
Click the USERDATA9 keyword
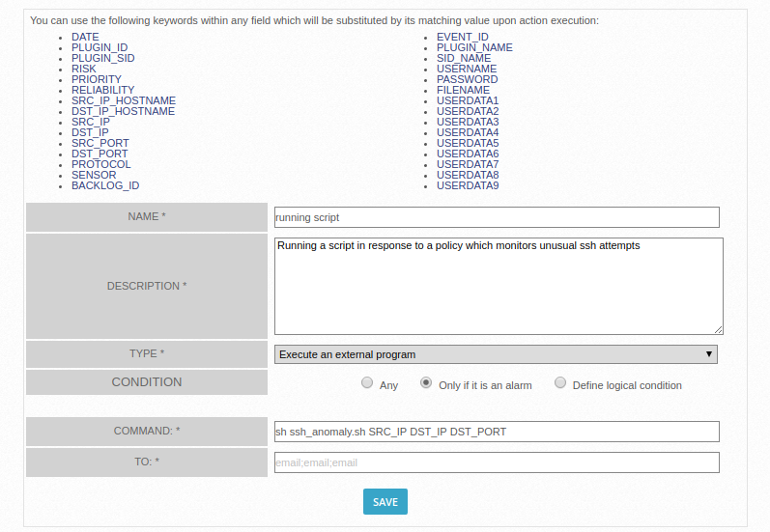point(468,185)
